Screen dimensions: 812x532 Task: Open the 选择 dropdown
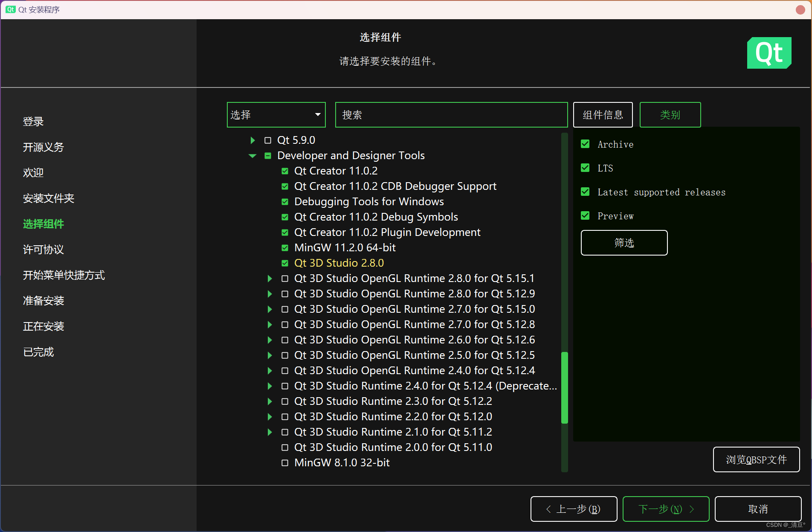pos(276,115)
